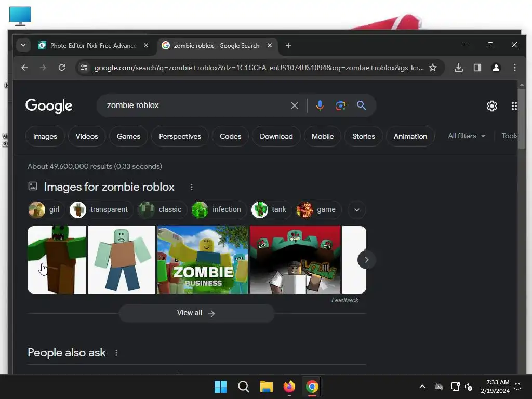Viewport: 532px width, 399px height.
Task: Expand more image filter chips
Action: (x=356, y=210)
